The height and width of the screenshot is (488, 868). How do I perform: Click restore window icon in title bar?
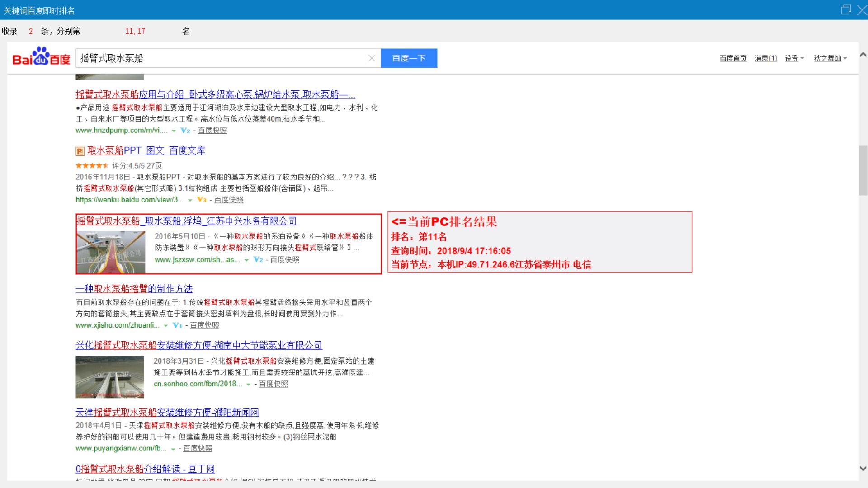pos(845,9)
